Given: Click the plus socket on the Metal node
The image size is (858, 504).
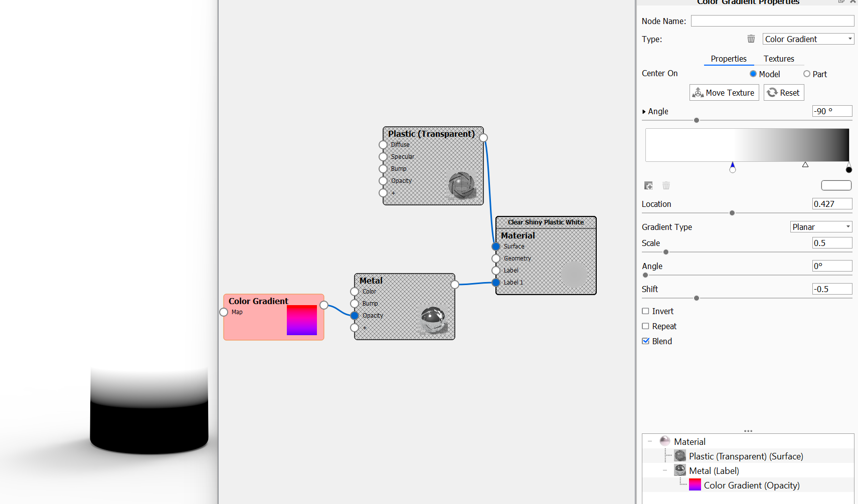Looking at the screenshot, I should (x=355, y=328).
